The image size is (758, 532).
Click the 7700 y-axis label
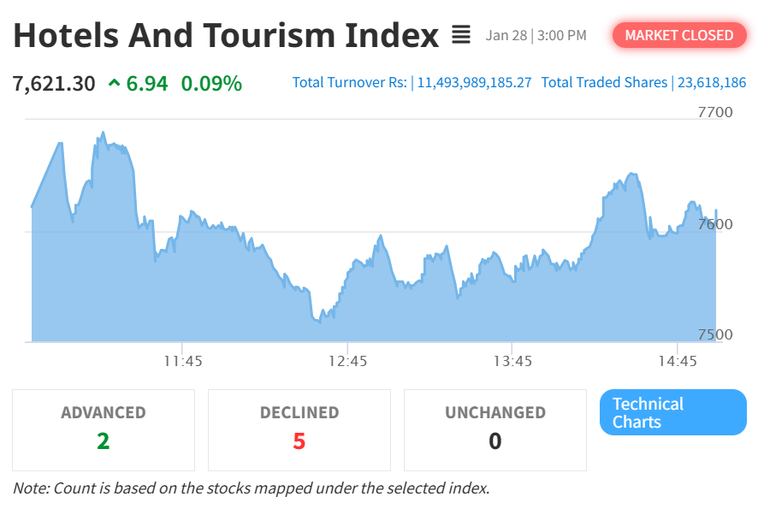(x=715, y=112)
